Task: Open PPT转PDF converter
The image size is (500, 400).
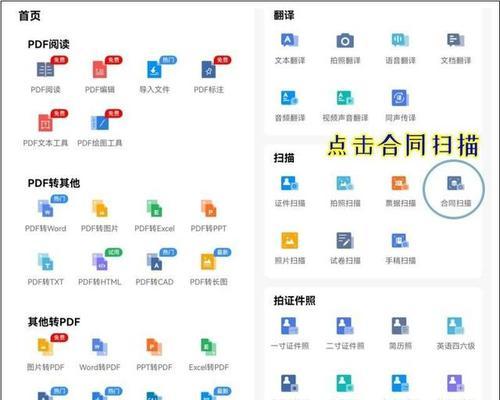Action: point(154,347)
